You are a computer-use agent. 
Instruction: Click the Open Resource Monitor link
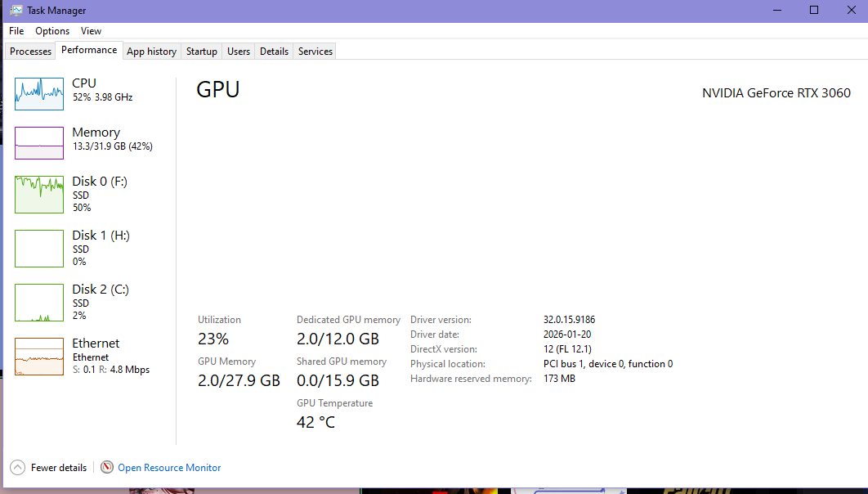click(169, 467)
